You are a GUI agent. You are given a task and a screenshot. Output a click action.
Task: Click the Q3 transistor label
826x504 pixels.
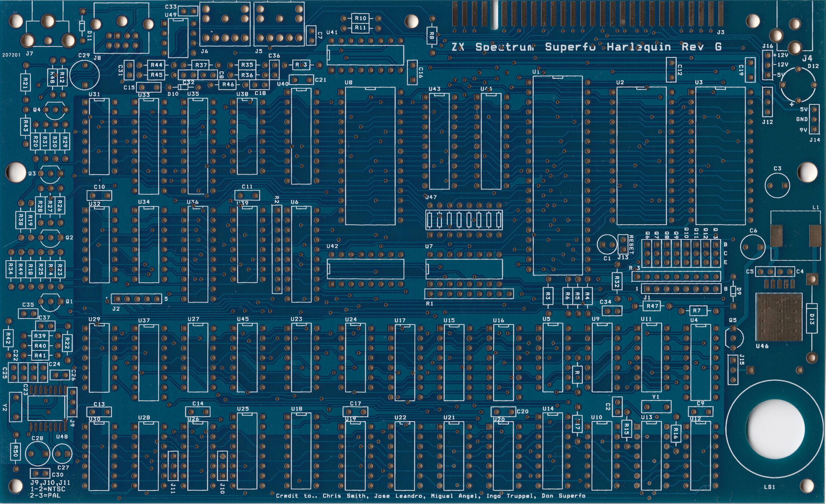click(32, 174)
